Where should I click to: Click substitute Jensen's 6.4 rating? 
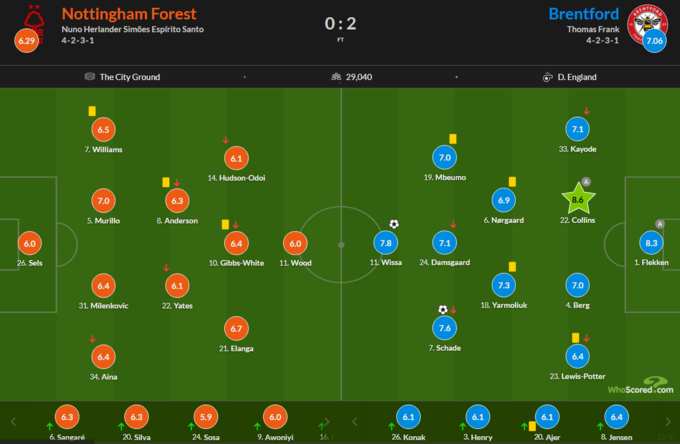click(x=617, y=418)
